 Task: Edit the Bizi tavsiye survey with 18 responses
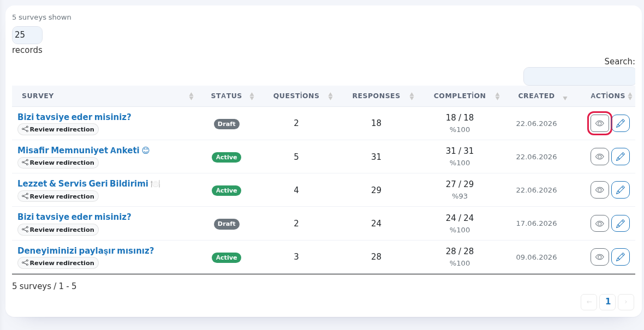click(x=620, y=123)
